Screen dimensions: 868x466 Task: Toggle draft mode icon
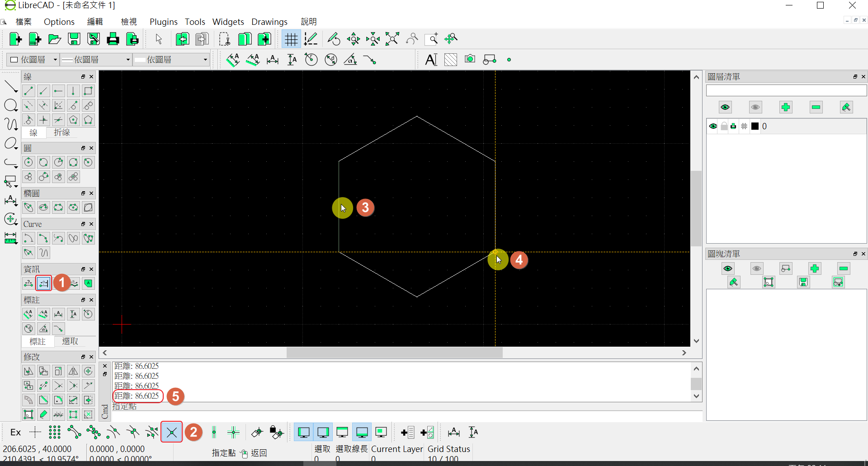click(x=311, y=39)
